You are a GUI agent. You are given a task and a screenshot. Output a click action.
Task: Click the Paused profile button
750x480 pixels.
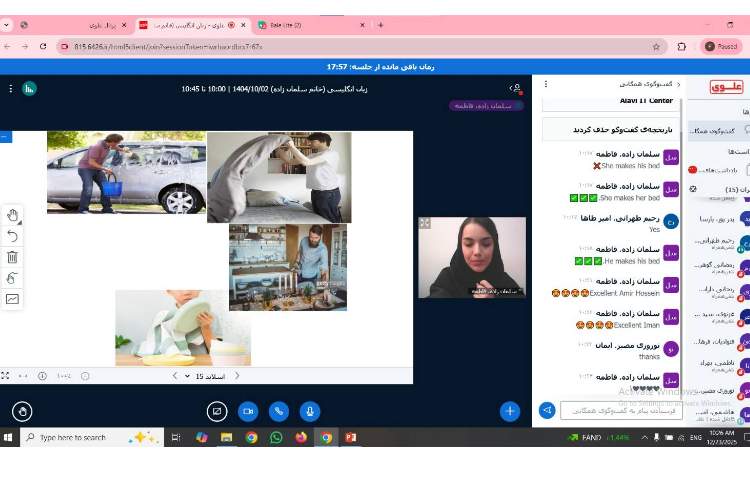point(721,46)
